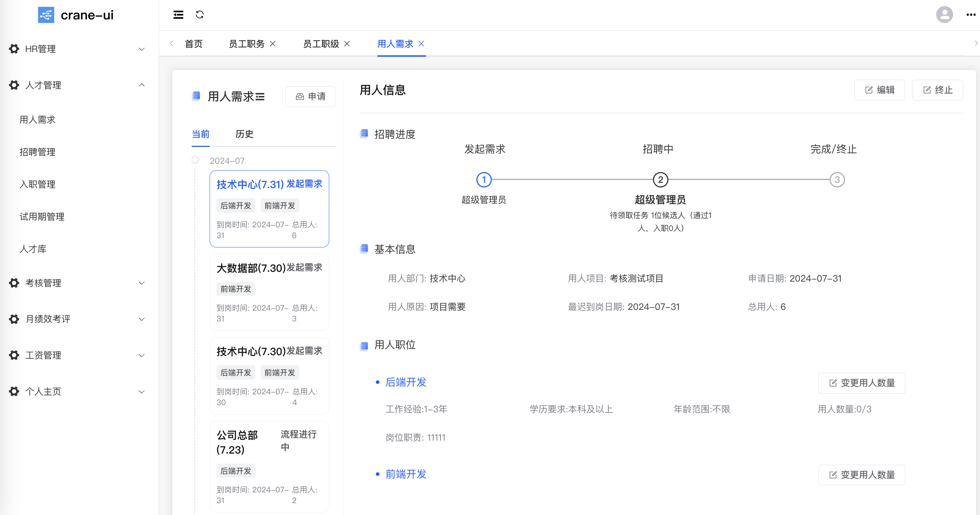This screenshot has width=980, height=515.
Task: Click the 编辑 button
Action: coord(879,90)
